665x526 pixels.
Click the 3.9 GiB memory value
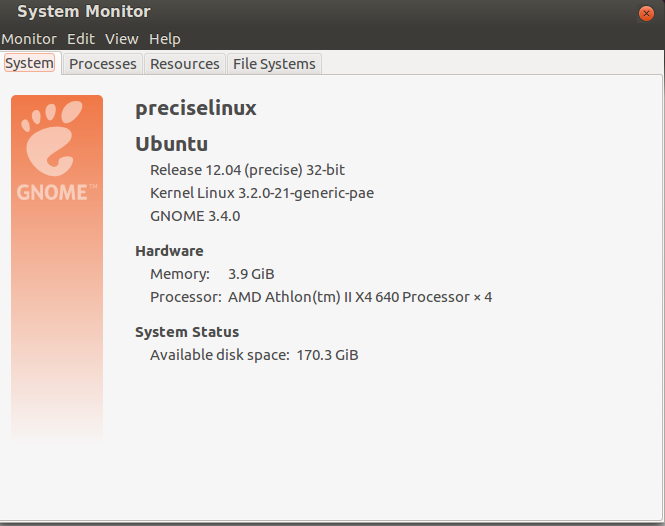tap(251, 274)
